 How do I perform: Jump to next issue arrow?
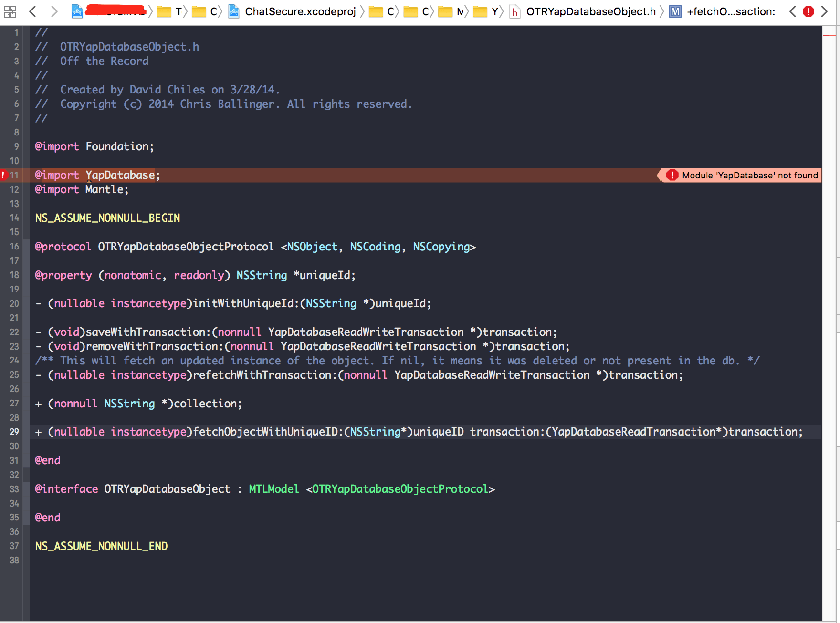coord(824,11)
